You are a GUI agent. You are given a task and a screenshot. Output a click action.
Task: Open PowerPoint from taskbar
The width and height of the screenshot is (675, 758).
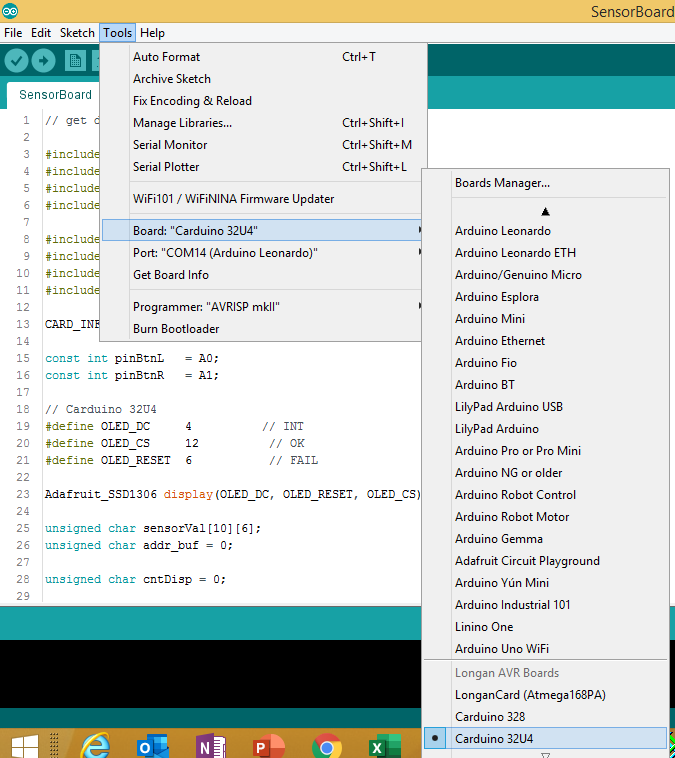[x=269, y=746]
